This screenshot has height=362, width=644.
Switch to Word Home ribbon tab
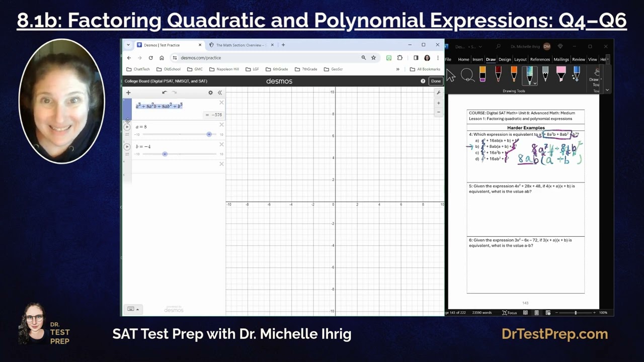pos(463,59)
